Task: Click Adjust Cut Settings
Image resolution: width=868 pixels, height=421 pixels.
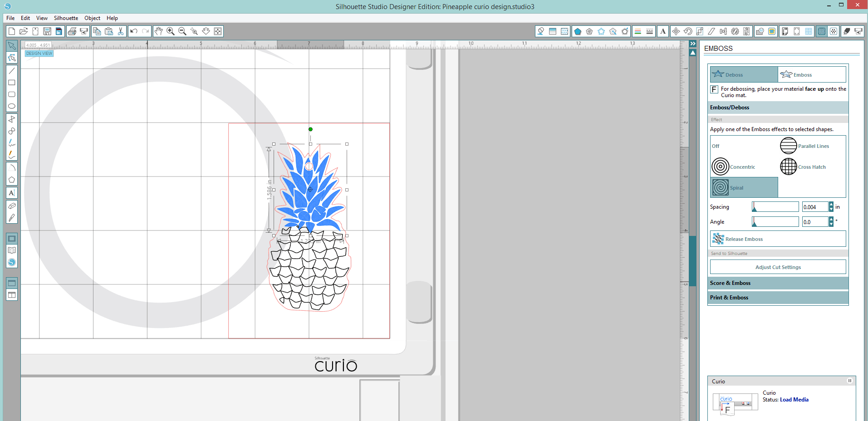Action: (778, 267)
